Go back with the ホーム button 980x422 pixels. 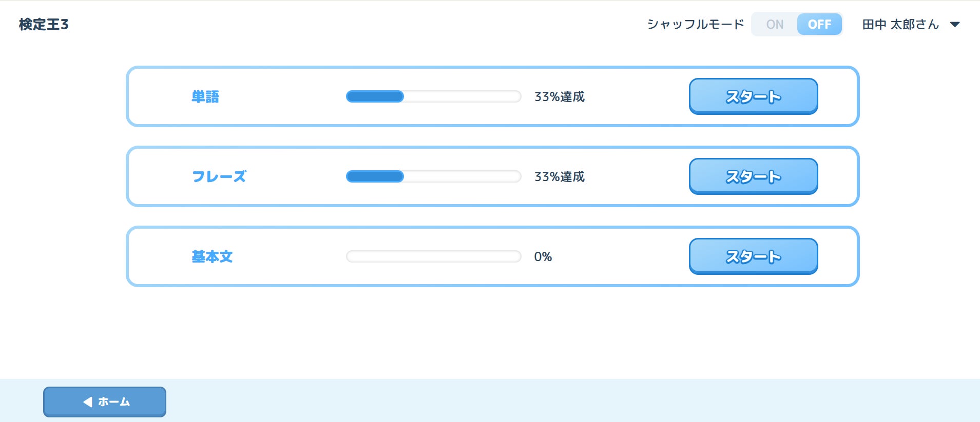(x=105, y=402)
